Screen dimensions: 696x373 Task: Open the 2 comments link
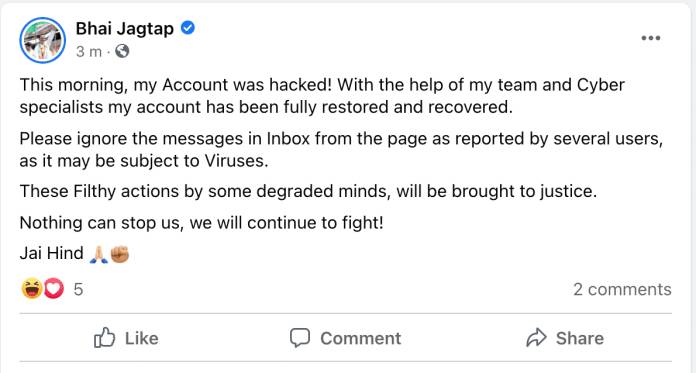[622, 290]
